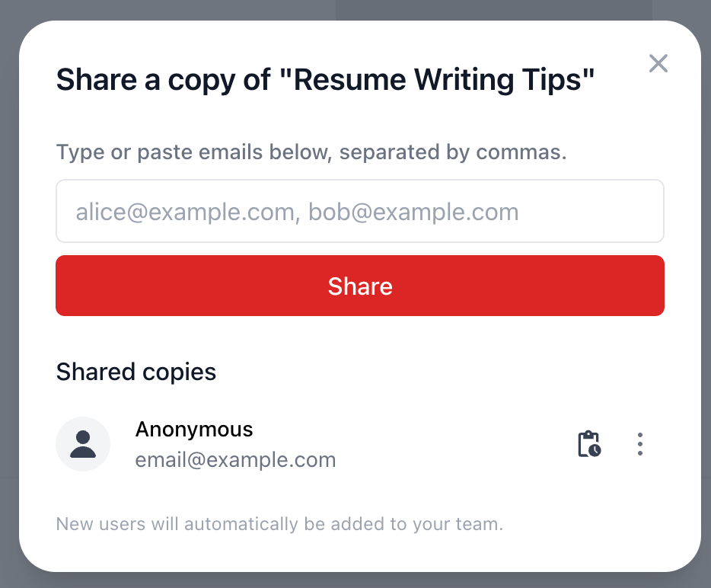Open the three-dot options menu for Anonymous
Screen dimensions: 711x588
coord(639,444)
